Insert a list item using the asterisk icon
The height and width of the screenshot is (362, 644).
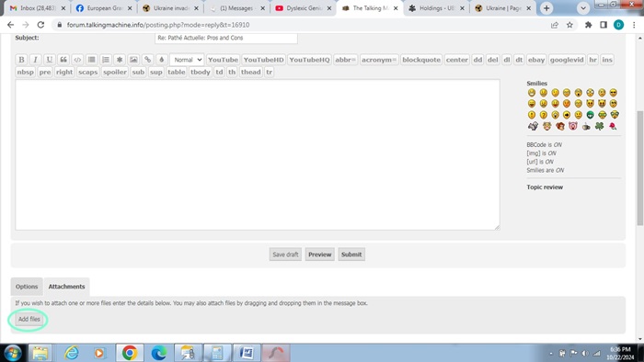click(x=120, y=60)
